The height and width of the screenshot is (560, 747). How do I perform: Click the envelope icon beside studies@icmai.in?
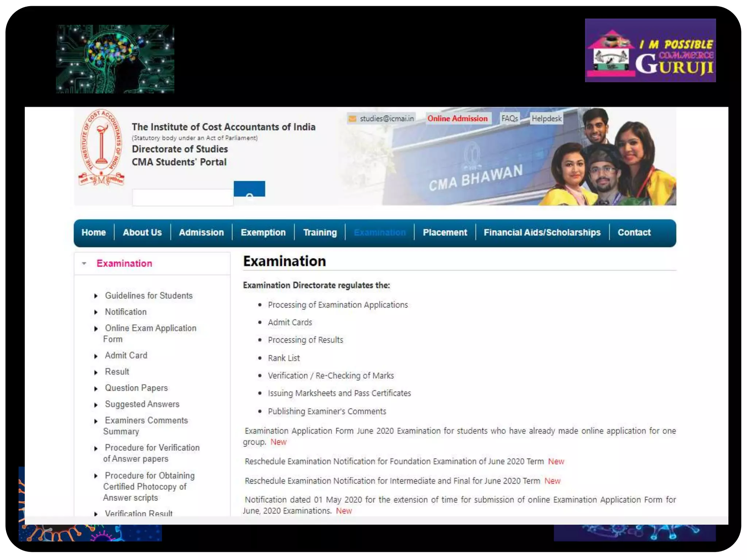pyautogui.click(x=352, y=119)
